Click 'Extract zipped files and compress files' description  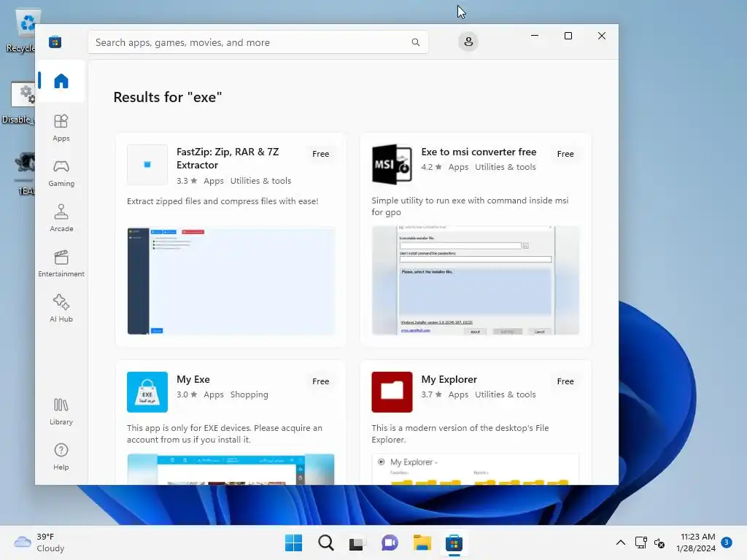pos(222,201)
